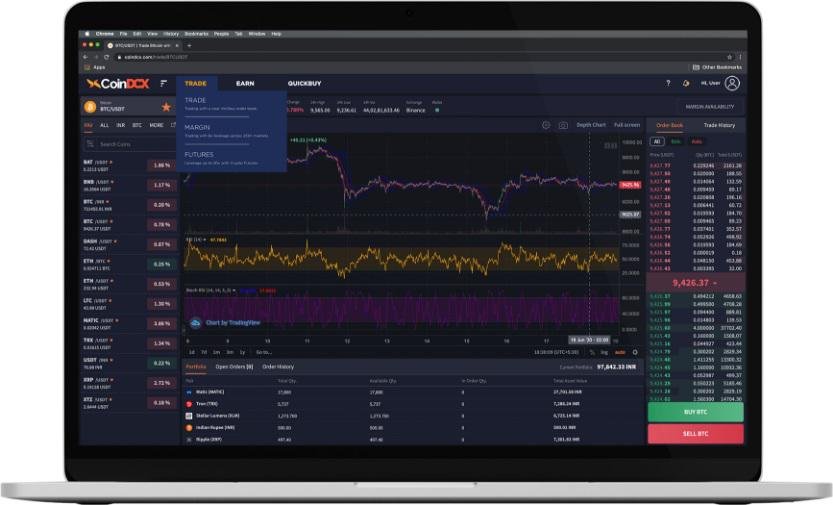Select BAT/USDT in the market list
The width and height of the screenshot is (833, 505).
(130, 166)
